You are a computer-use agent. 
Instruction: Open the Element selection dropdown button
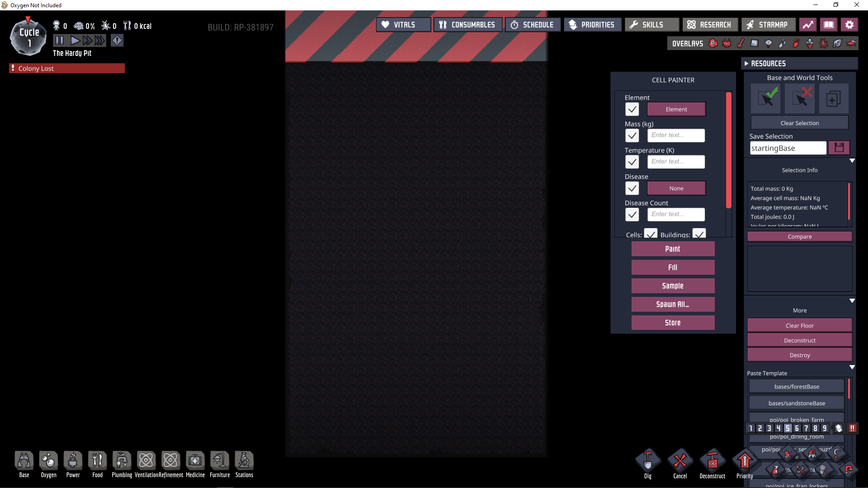pos(676,109)
